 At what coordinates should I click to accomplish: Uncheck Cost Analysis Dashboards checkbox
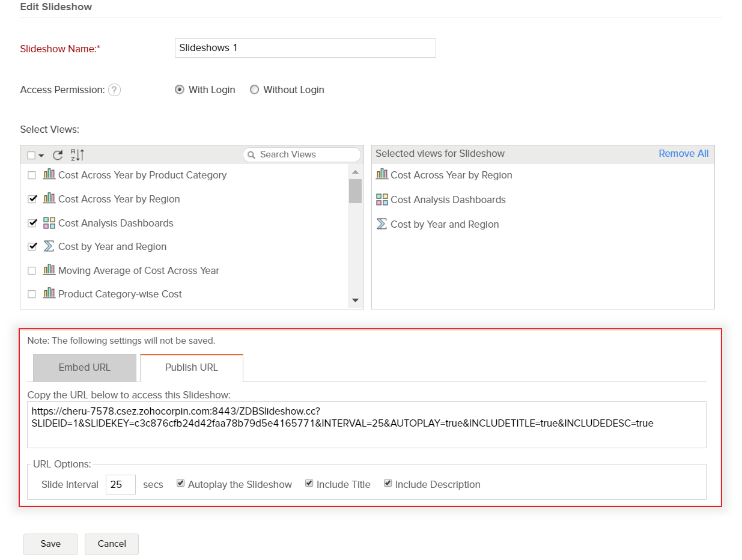pos(32,223)
